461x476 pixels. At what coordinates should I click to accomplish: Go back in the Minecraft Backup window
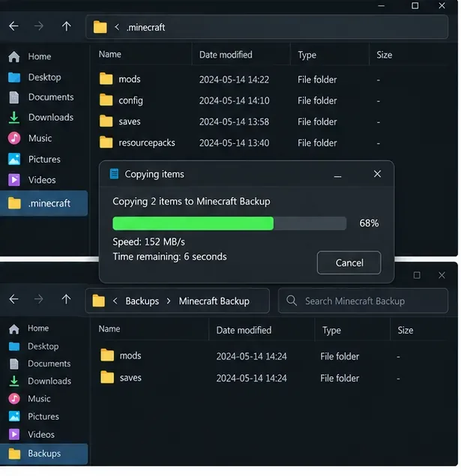13,299
